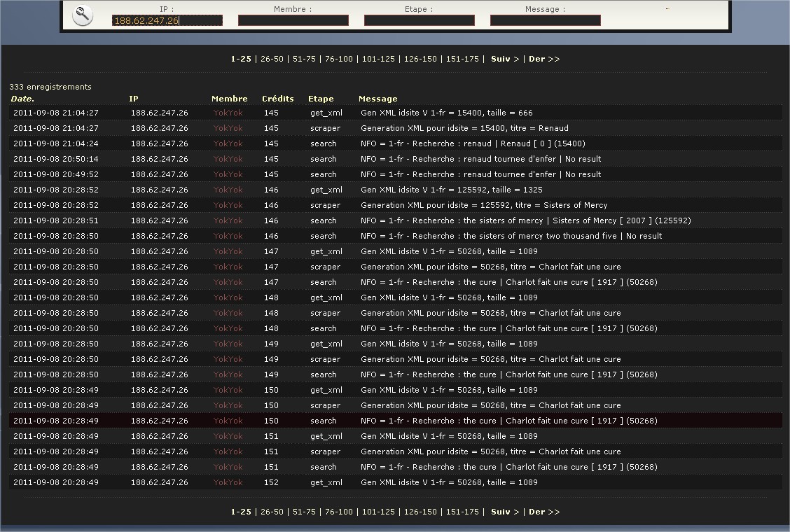
Task: Click the '333 enregistrements' record count text
Action: tap(50, 87)
